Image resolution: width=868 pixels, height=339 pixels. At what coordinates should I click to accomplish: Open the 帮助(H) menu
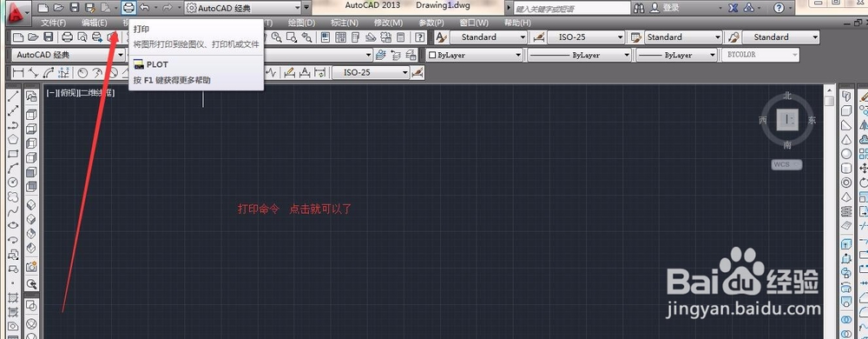point(517,23)
